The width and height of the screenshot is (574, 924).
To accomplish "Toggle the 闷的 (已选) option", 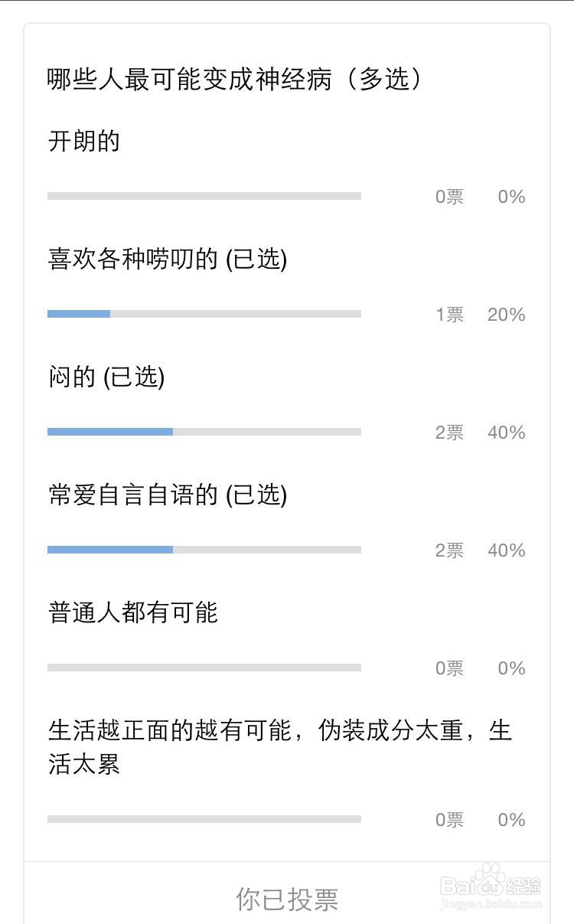I will coord(106,377).
